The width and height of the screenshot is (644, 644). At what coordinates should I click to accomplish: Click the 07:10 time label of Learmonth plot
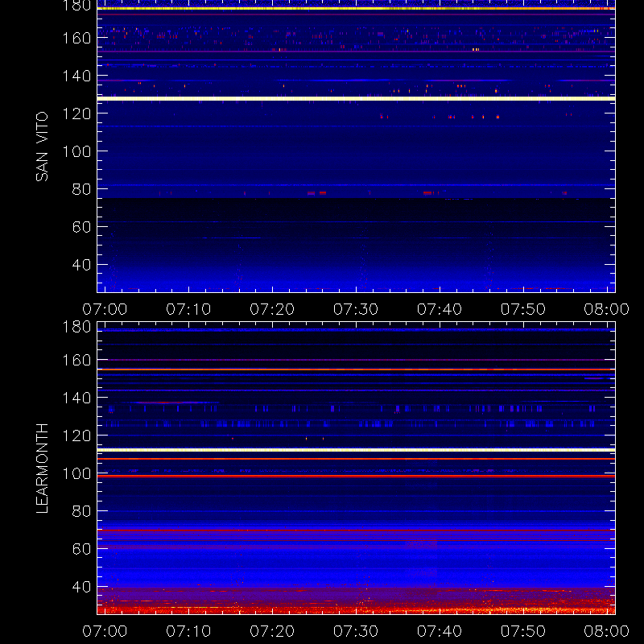point(188,631)
